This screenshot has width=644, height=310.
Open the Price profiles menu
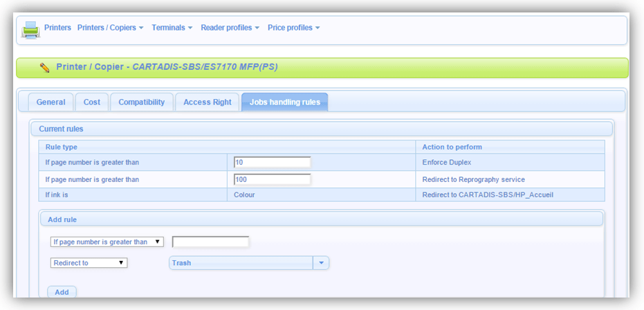click(293, 28)
